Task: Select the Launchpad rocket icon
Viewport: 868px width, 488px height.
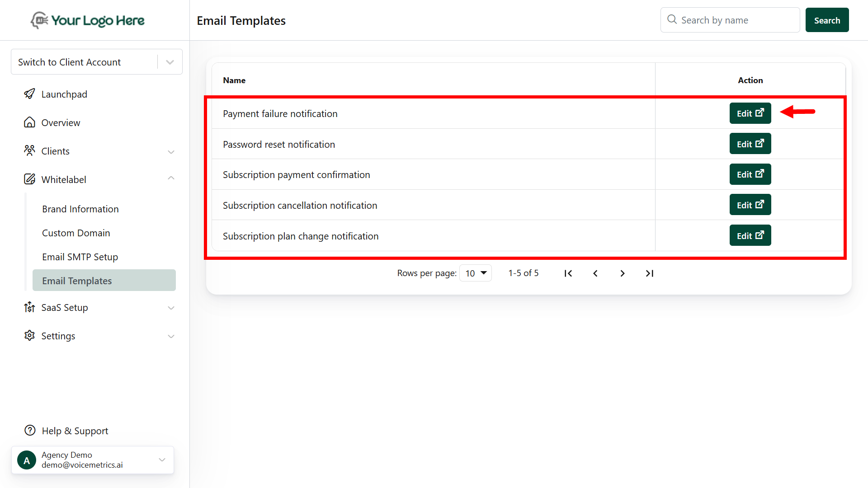Action: tap(29, 94)
